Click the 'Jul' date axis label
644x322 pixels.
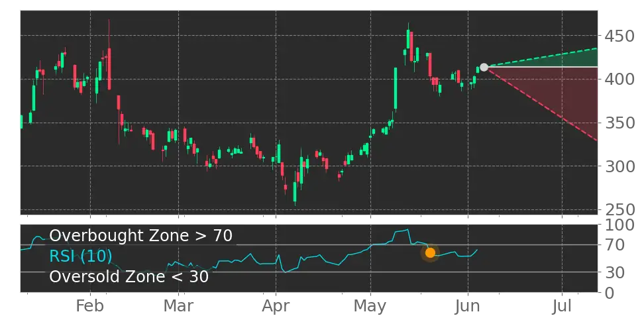561,306
